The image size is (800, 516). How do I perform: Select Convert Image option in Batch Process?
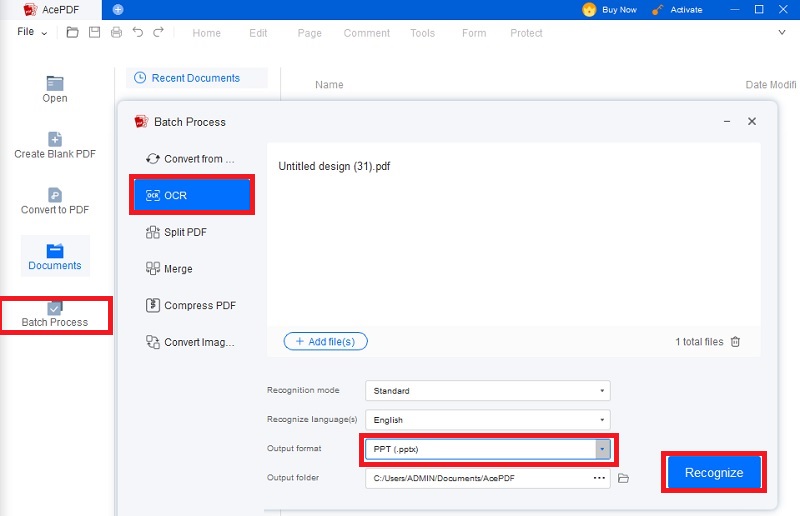pos(191,342)
